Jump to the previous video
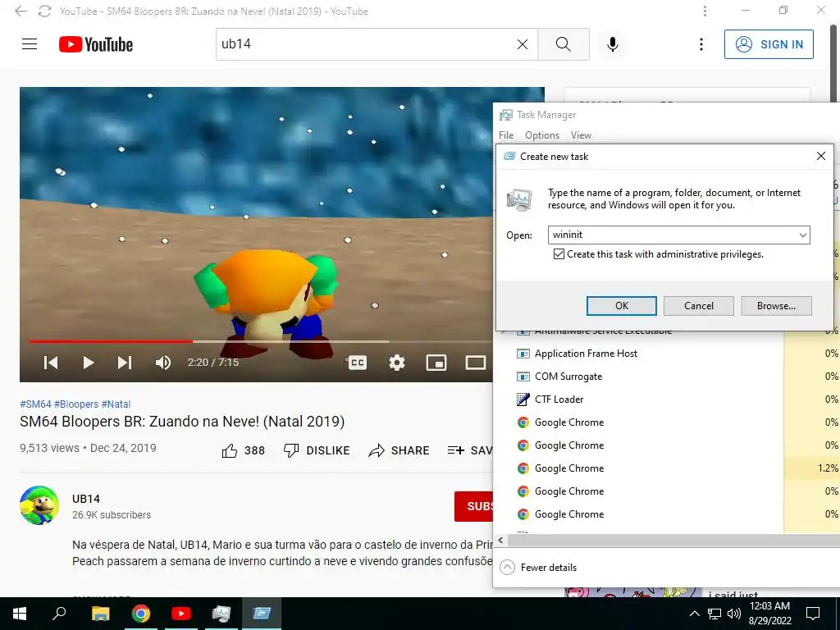Image resolution: width=840 pixels, height=630 pixels. point(51,363)
